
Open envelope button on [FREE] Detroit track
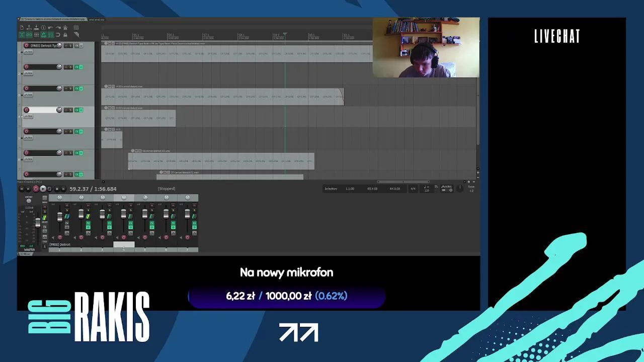click(29, 52)
